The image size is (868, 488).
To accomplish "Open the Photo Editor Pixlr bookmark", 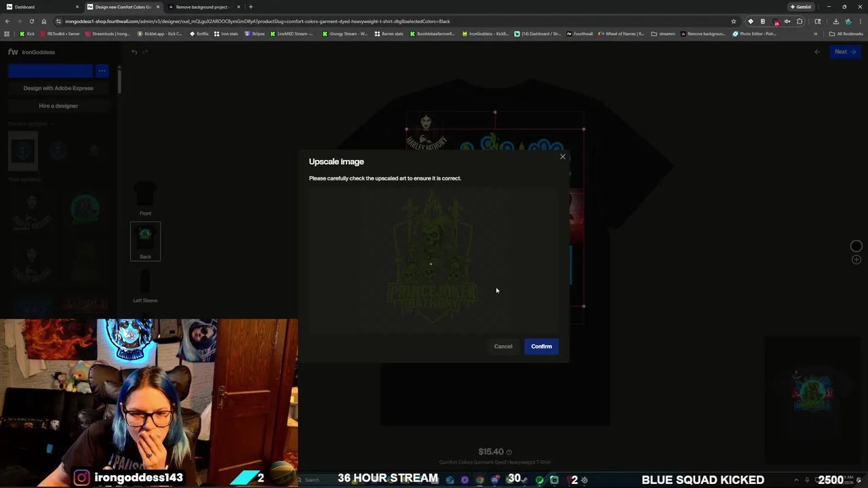I will point(755,33).
